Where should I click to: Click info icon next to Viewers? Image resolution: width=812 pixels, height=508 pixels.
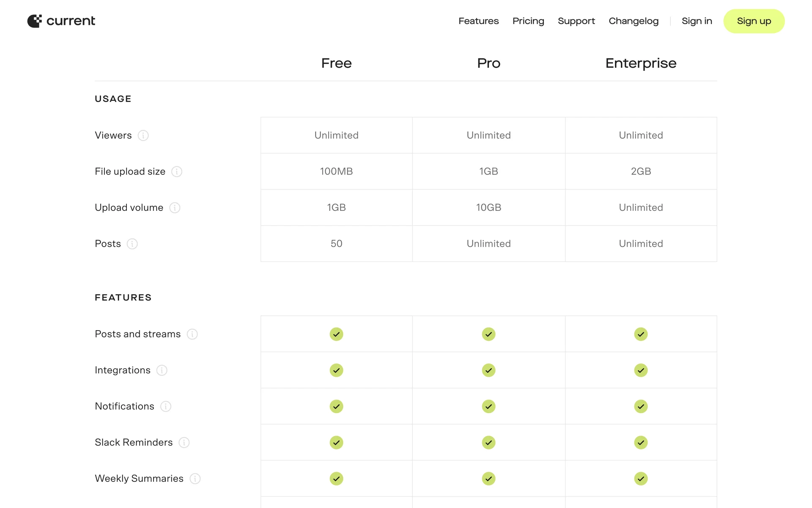(143, 135)
